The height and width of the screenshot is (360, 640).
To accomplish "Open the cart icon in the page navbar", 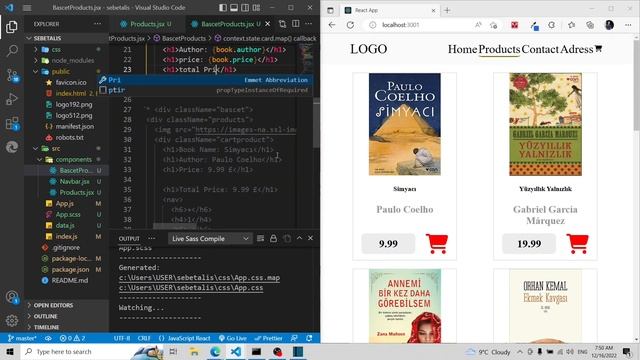I will [x=598, y=49].
